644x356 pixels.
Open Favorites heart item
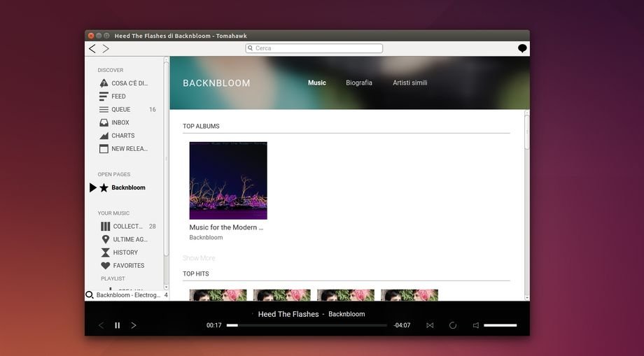(127, 266)
